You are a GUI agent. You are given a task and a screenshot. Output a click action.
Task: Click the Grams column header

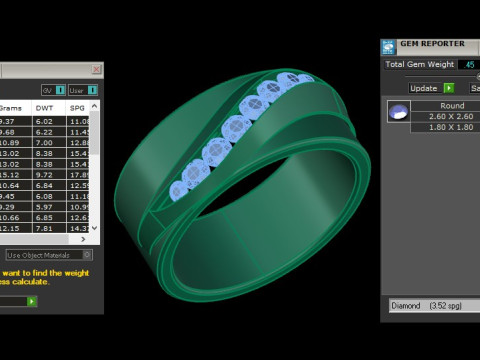15,108
